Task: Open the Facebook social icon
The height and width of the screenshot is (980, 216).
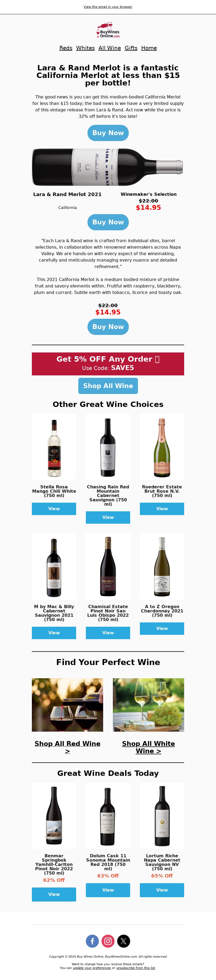Action: 92,941
